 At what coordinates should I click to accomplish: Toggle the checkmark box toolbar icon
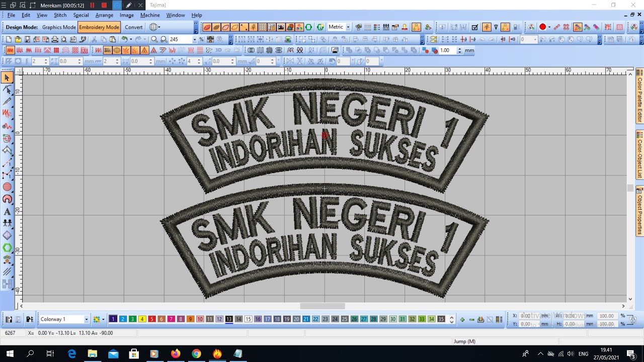(x=474, y=27)
